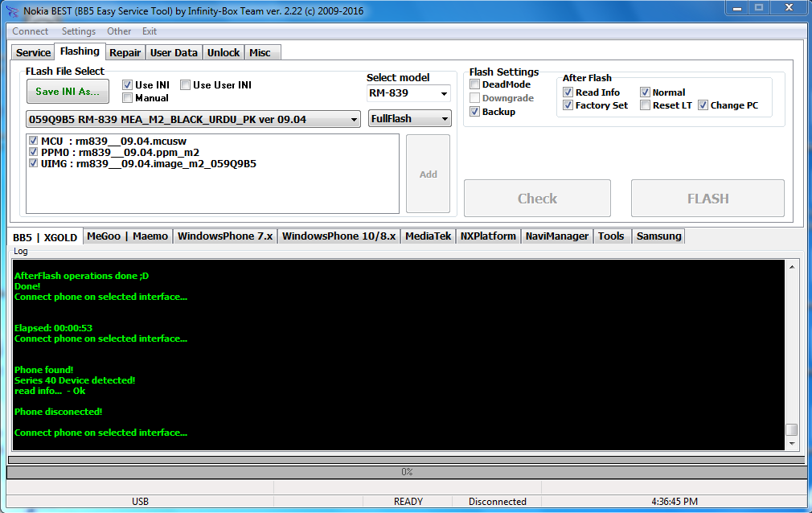Tick the Reset LT option

tap(646, 105)
